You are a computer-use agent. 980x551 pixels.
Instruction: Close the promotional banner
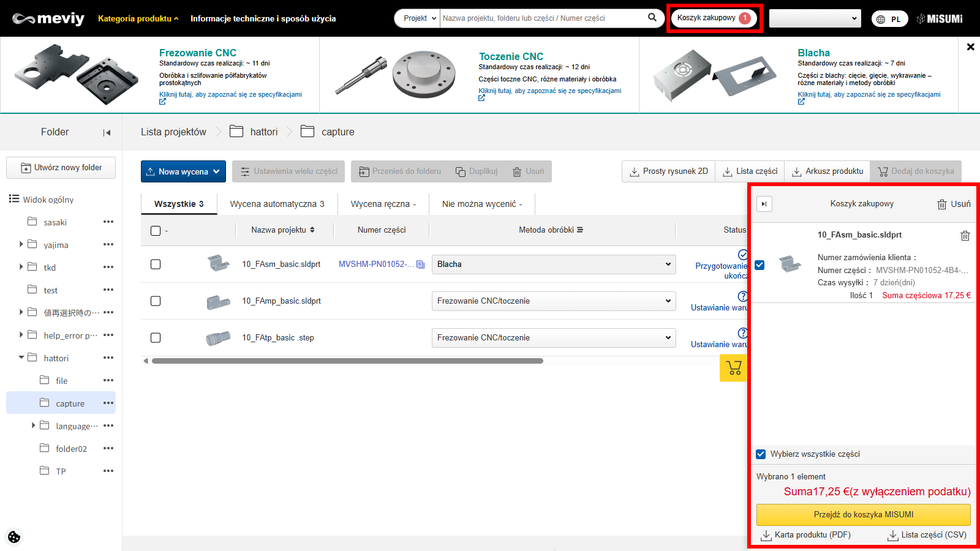[x=970, y=47]
